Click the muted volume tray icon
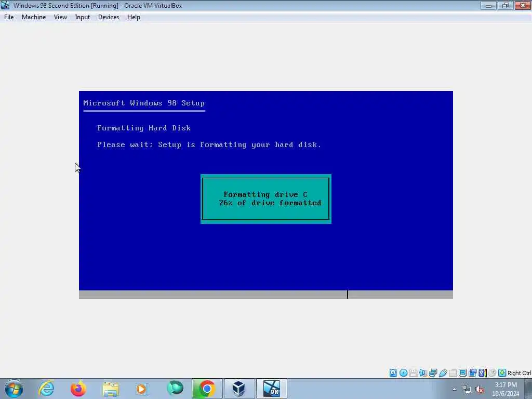Viewport: 532px width, 399px height. 480,389
